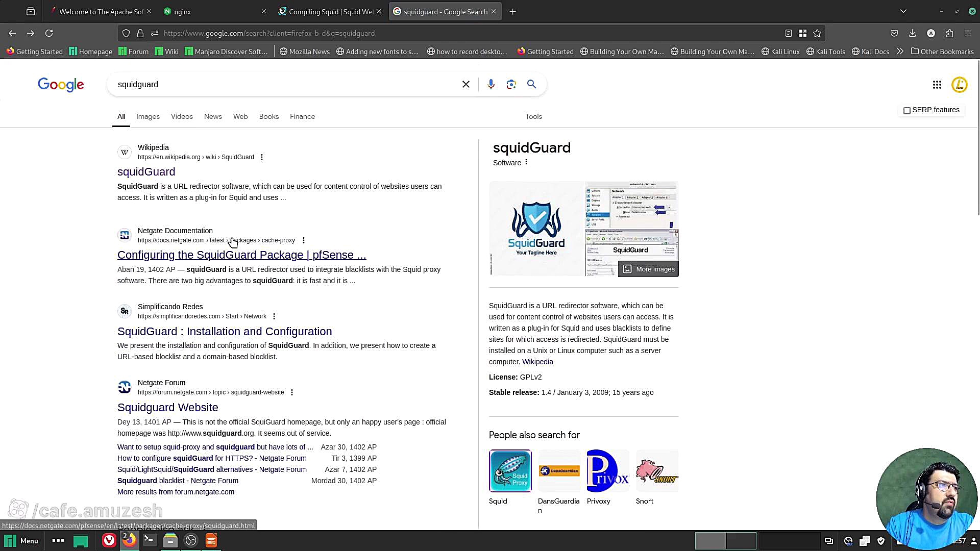Open Firefox hamburger application menu

tap(968, 33)
